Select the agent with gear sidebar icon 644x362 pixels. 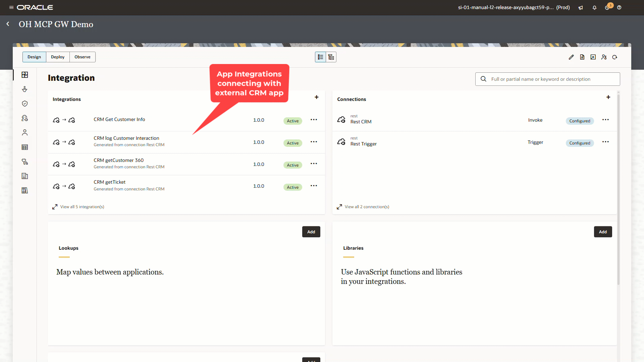(25, 118)
